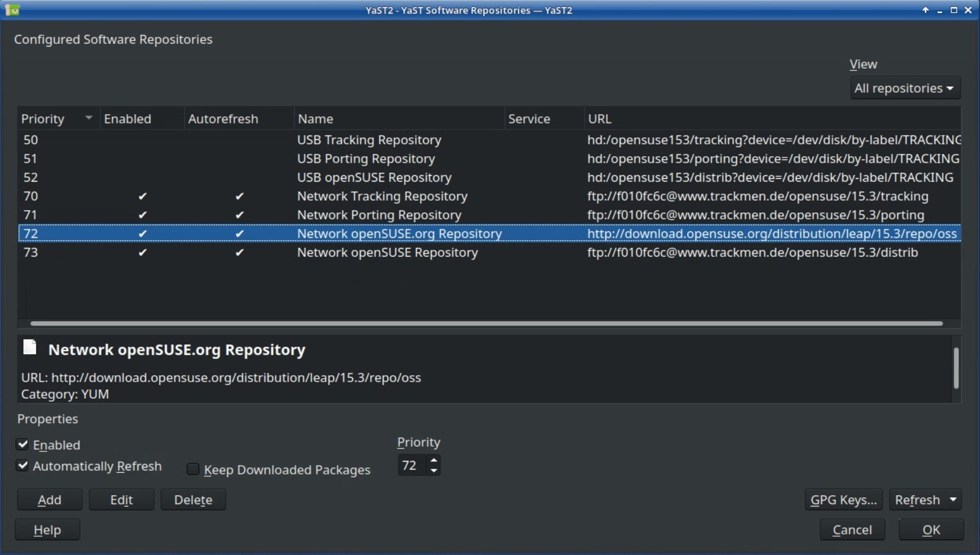The image size is (980, 555).
Task: Click the document icon beside Network openSUSE.org Repository
Action: (x=29, y=347)
